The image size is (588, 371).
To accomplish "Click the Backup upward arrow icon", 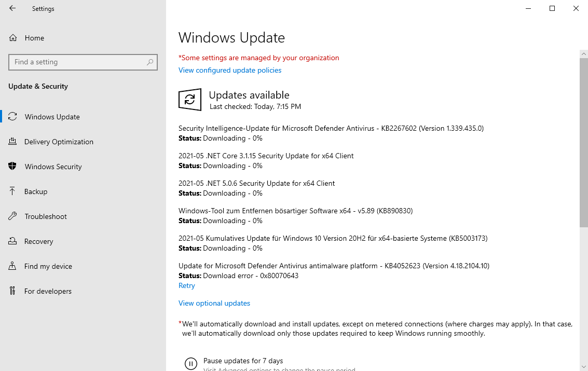I will point(12,191).
